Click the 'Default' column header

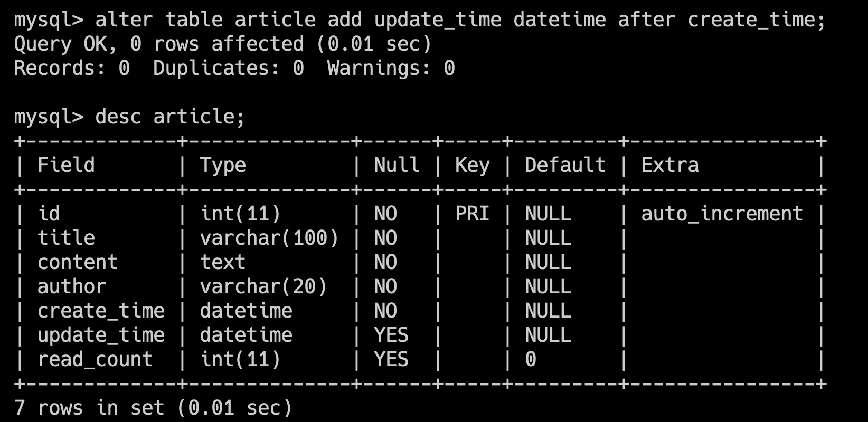pyautogui.click(x=564, y=166)
